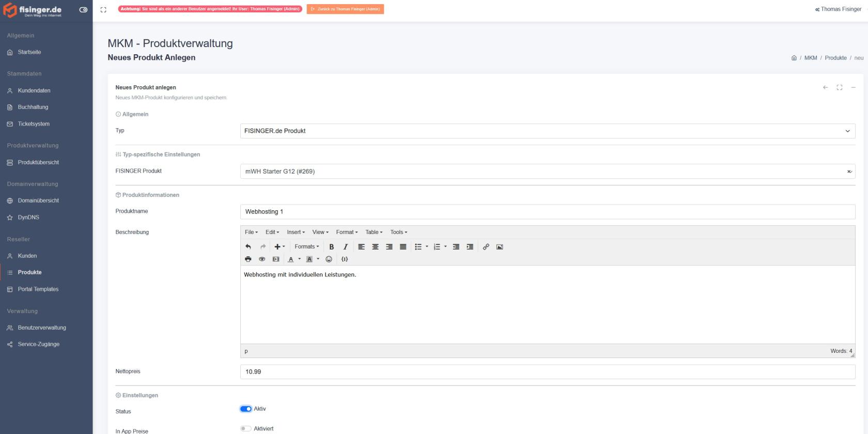
Task: Apply bold formatting in the description editor
Action: coord(332,247)
